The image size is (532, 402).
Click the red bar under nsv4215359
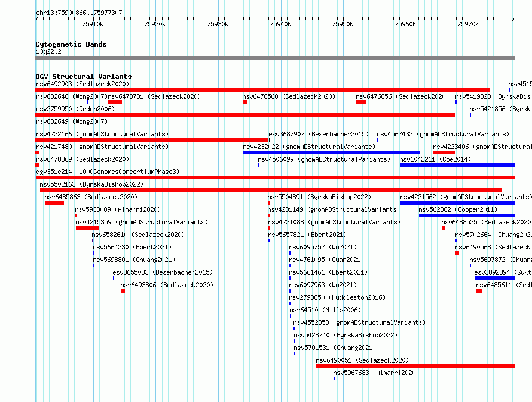pyautogui.click(x=87, y=228)
